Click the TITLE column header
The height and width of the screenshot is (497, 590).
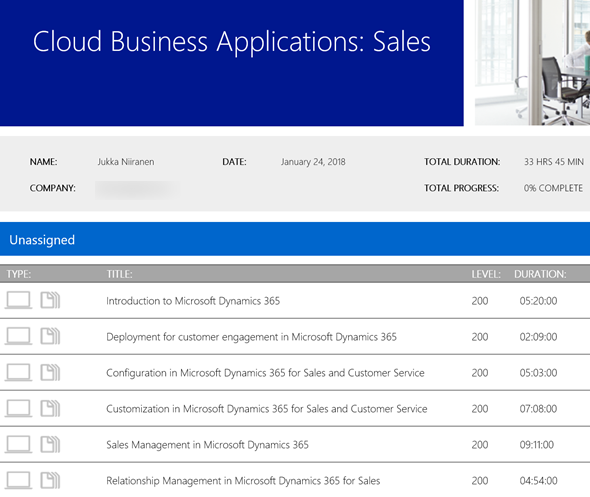pos(119,274)
